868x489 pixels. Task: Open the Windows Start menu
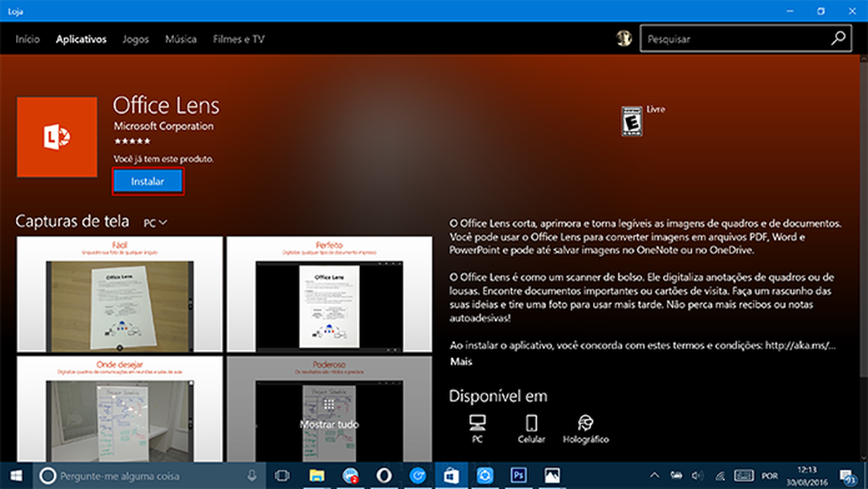click(16, 475)
